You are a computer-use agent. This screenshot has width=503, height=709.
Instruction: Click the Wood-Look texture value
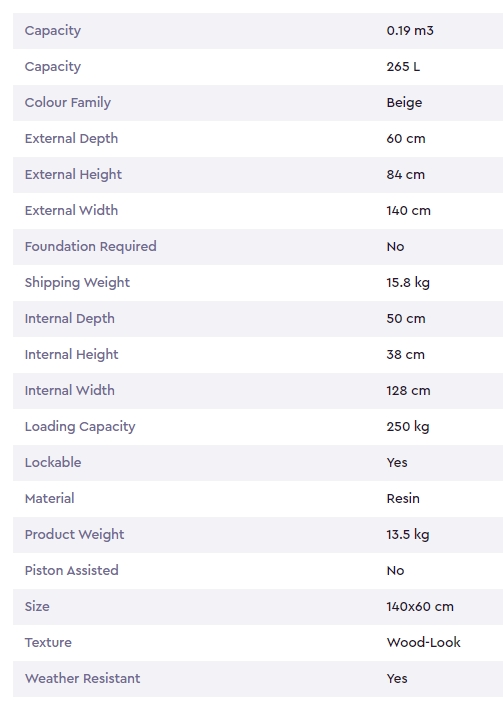pos(424,643)
